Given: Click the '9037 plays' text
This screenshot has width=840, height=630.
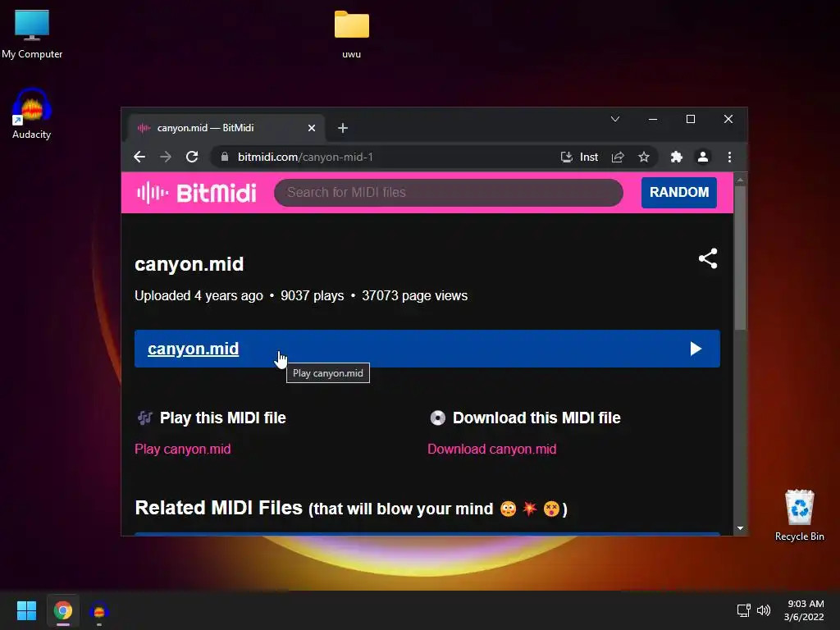Looking at the screenshot, I should pos(313,295).
